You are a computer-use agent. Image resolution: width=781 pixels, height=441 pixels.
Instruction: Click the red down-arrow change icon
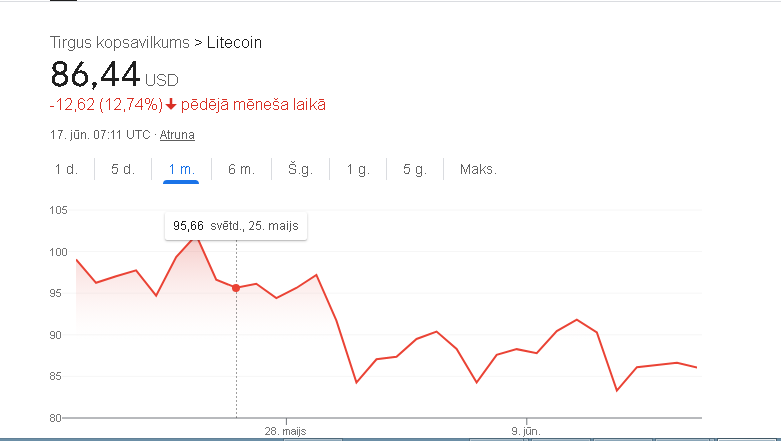(x=171, y=105)
